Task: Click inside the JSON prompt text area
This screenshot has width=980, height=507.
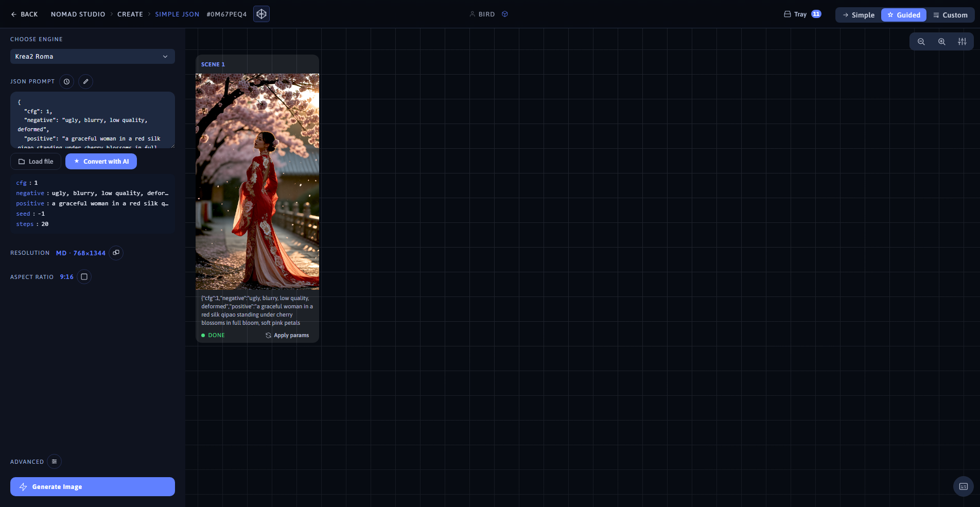Action: (93, 120)
